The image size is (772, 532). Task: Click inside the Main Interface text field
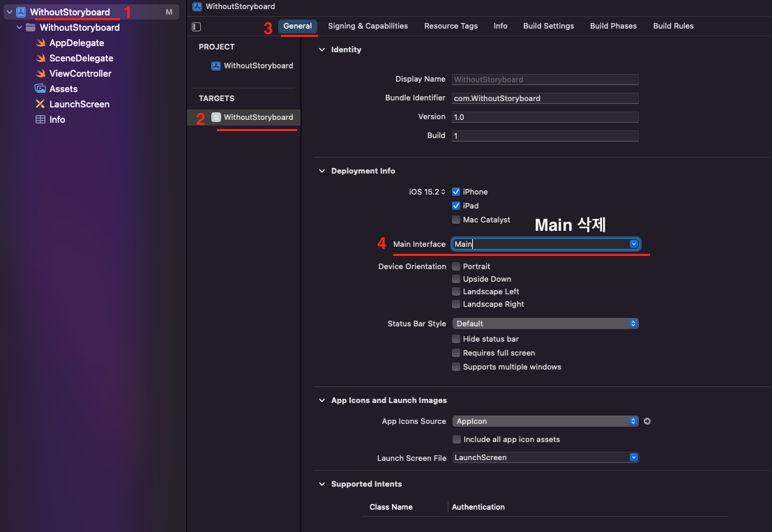[540, 244]
